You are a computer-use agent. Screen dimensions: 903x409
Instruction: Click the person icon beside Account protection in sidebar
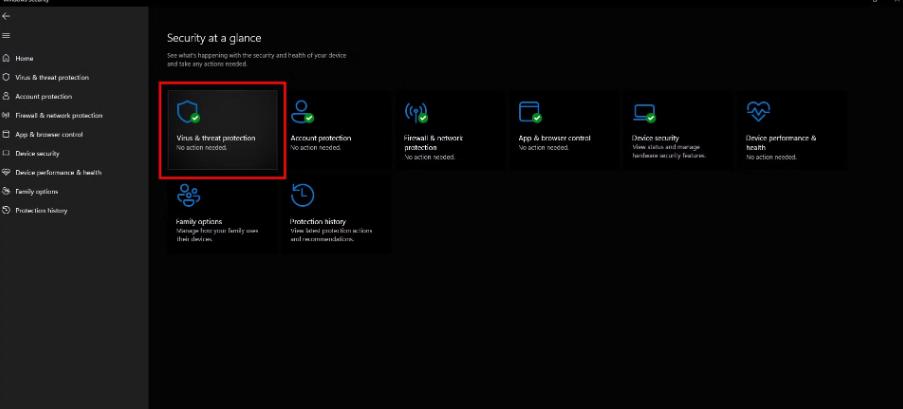(6, 96)
